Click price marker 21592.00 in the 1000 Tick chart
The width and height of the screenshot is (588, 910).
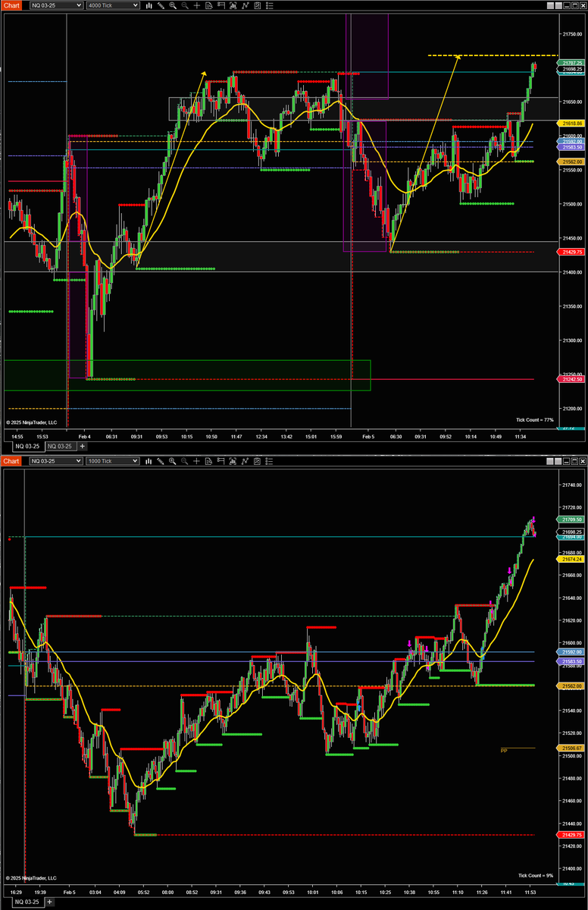pos(571,651)
